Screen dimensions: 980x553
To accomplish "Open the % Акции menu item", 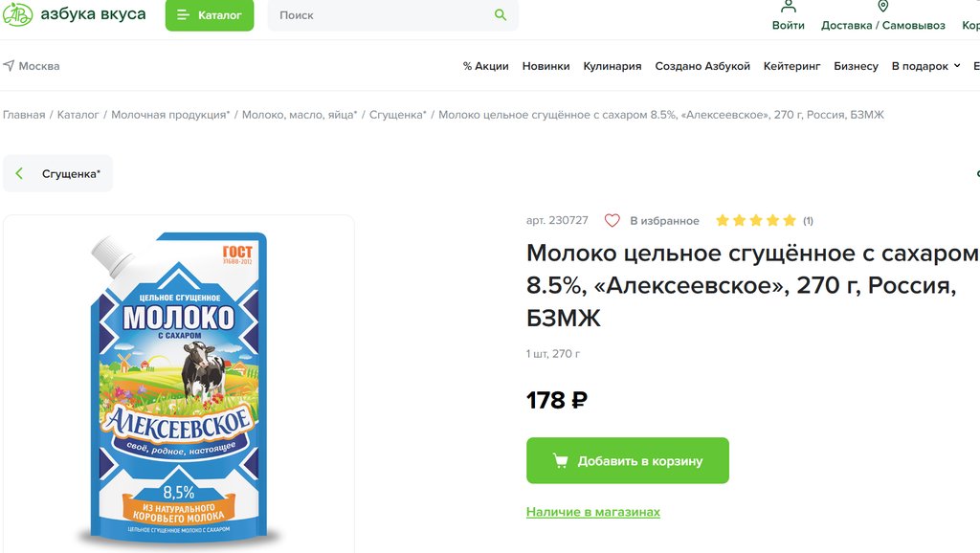I will 485,66.
